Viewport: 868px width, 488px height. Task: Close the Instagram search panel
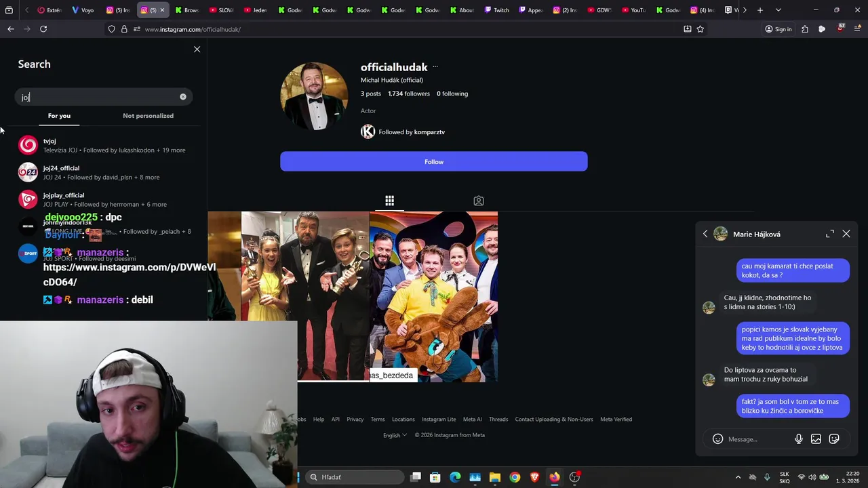coord(197,49)
